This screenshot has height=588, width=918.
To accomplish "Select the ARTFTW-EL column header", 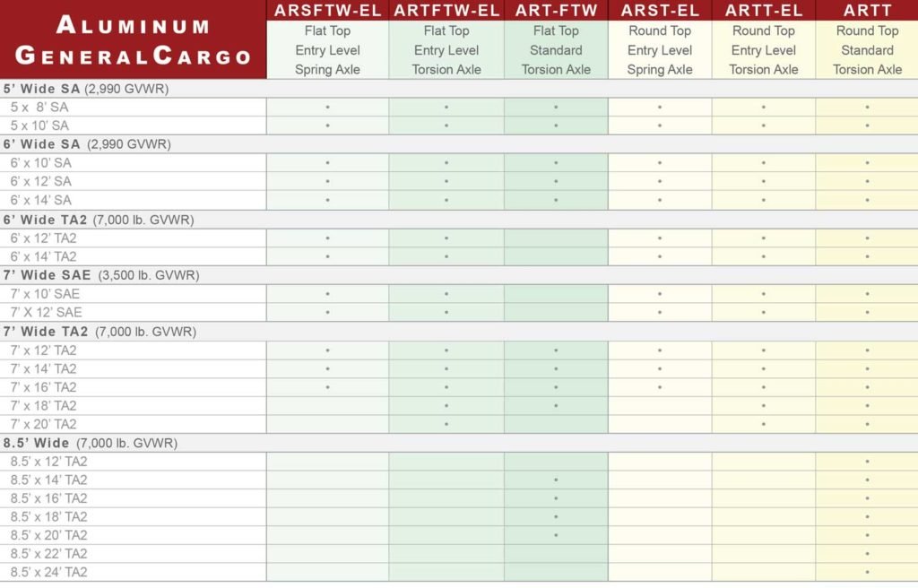I will tap(446, 11).
